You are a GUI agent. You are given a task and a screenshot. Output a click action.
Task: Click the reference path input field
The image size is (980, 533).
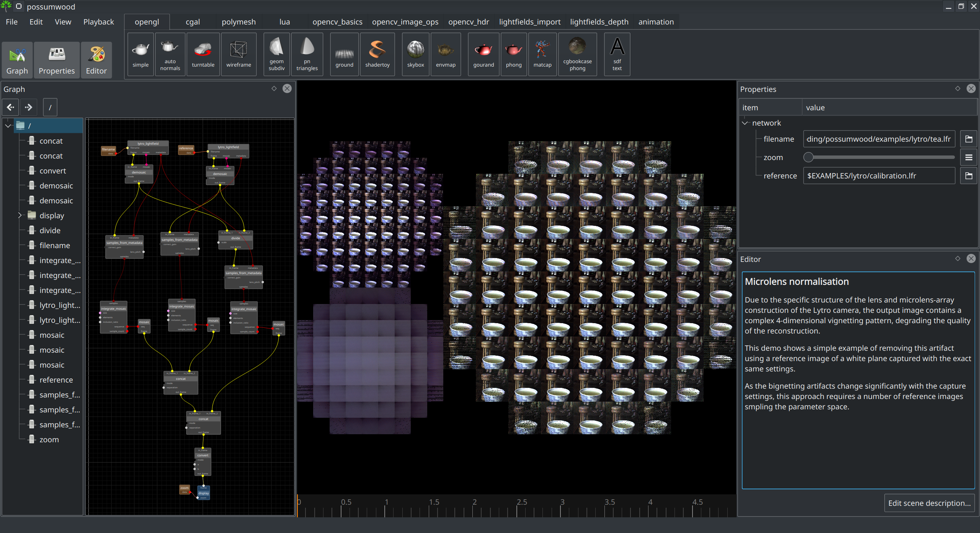(x=879, y=176)
